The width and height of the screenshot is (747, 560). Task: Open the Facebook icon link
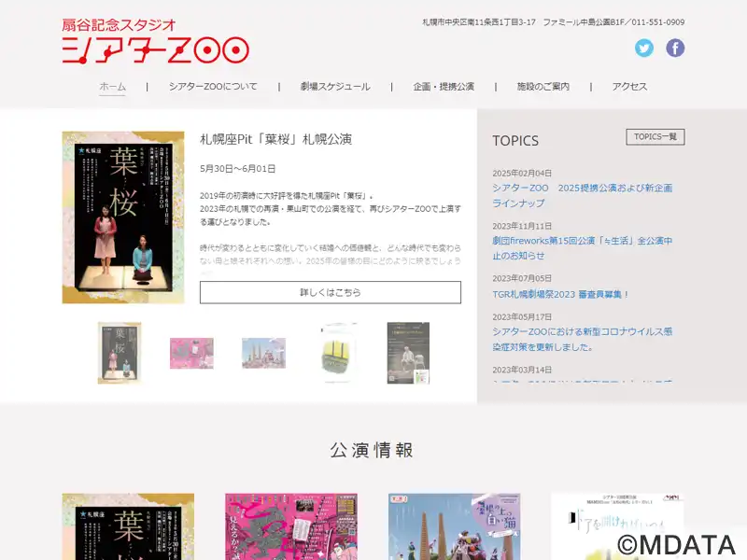coord(675,48)
